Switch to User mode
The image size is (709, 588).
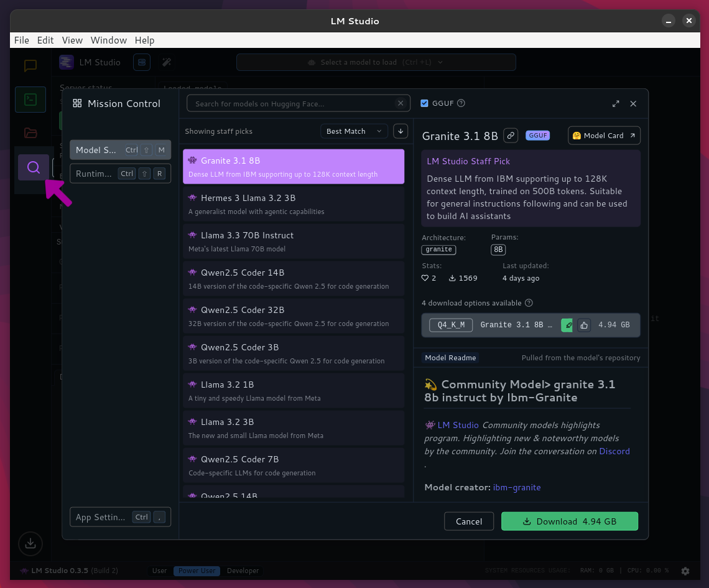click(159, 571)
